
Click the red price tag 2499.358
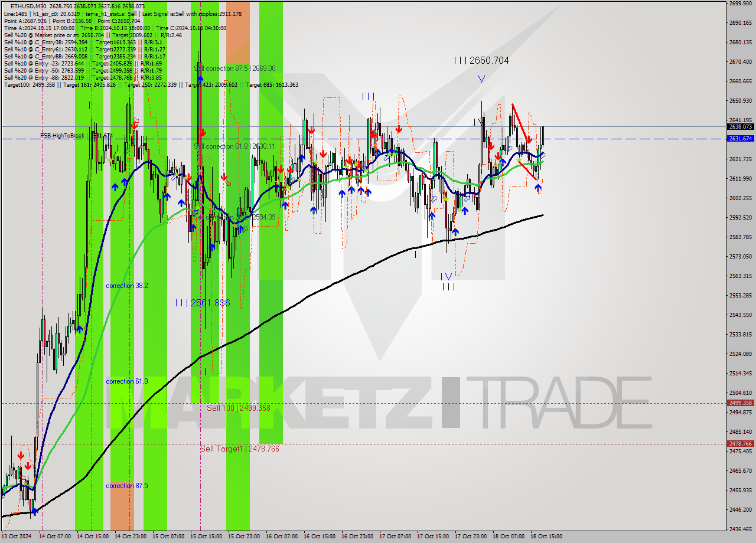pyautogui.click(x=740, y=403)
